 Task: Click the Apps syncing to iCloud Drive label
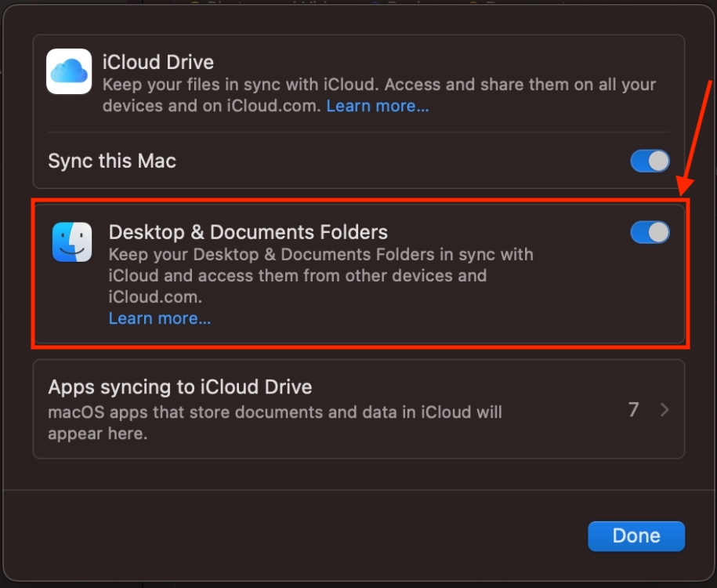click(180, 387)
